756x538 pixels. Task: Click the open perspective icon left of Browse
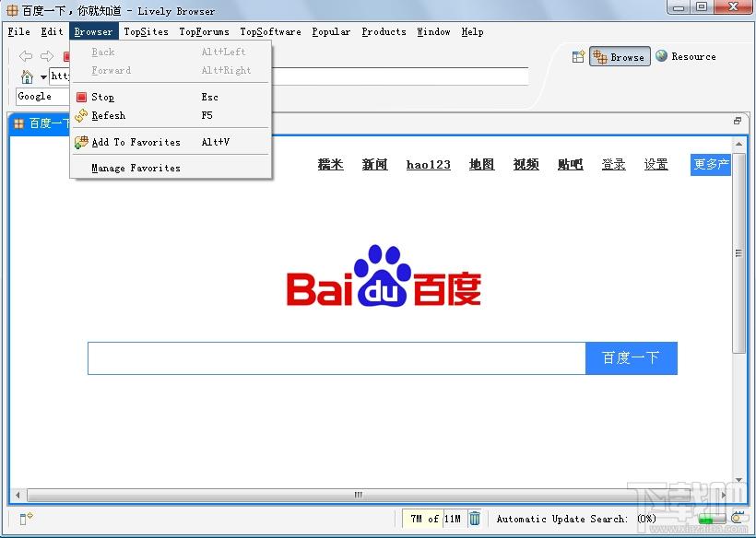click(578, 57)
